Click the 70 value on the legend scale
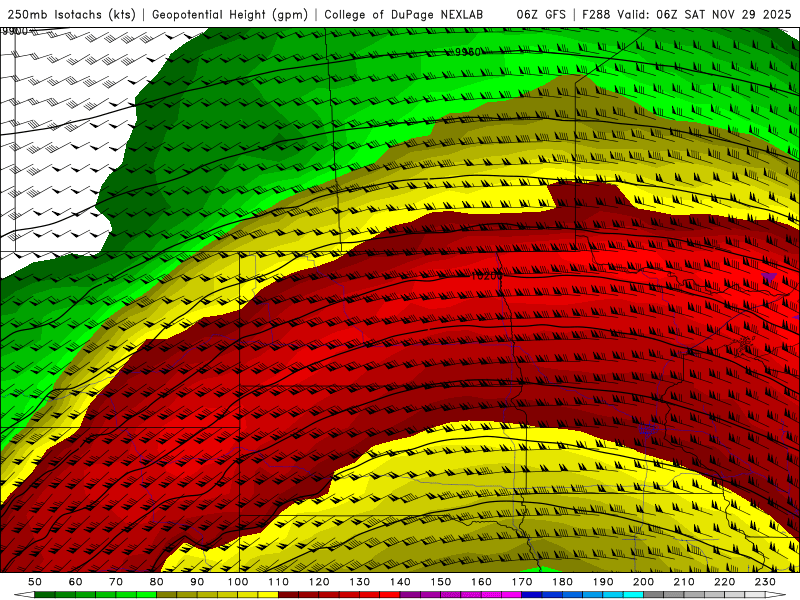Screen dimensions: 800x600 (x=116, y=582)
